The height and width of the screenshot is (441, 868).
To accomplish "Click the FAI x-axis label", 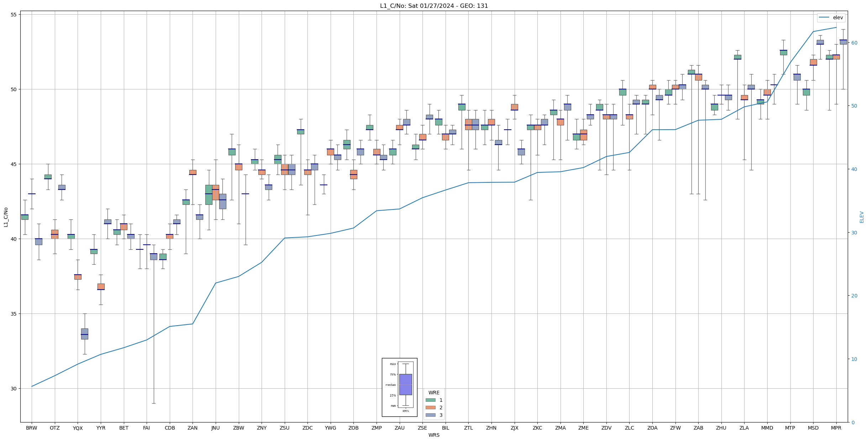I will click(147, 428).
